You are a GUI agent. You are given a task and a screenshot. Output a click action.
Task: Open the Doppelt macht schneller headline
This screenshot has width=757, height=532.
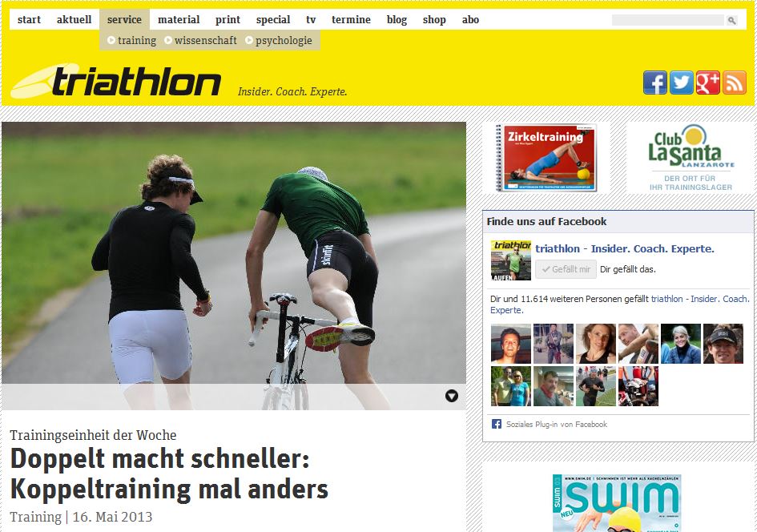[x=169, y=474]
